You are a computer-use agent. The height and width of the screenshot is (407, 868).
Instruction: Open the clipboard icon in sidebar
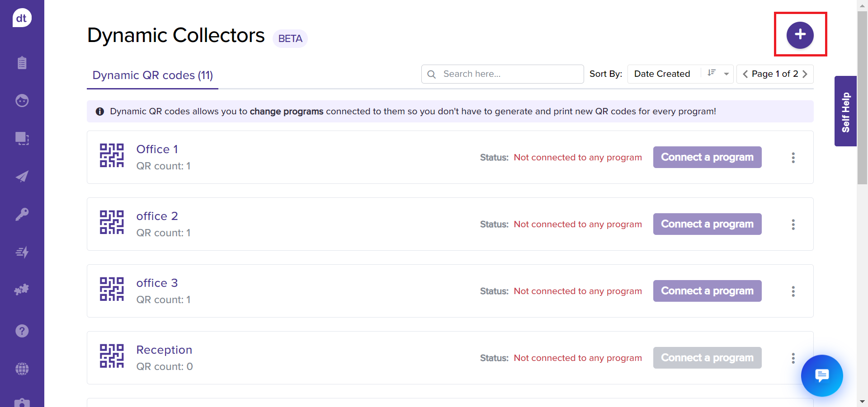[x=22, y=62]
